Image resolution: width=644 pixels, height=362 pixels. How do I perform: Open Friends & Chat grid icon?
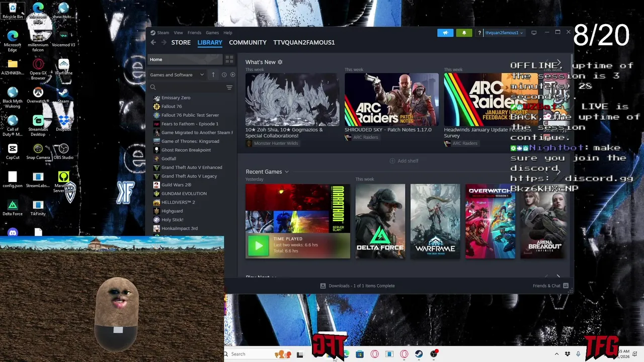[566, 286]
